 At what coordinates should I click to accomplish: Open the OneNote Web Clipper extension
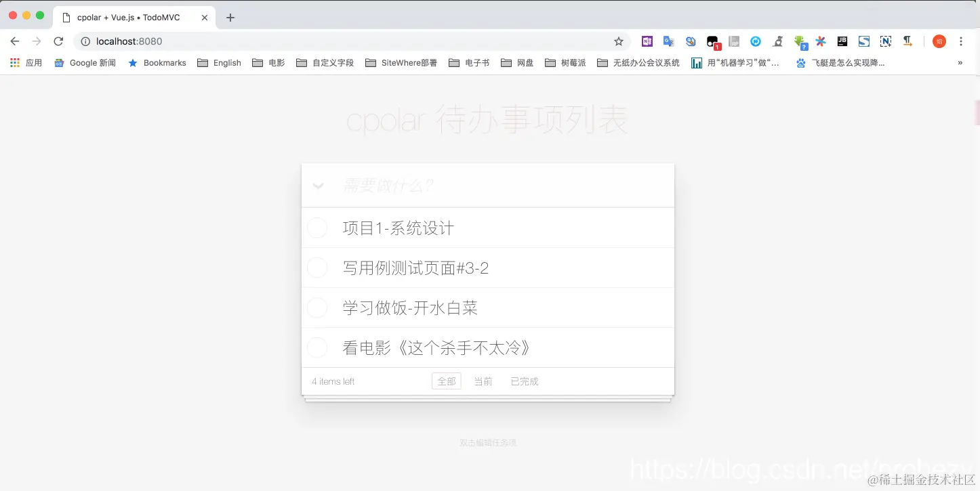tap(647, 41)
